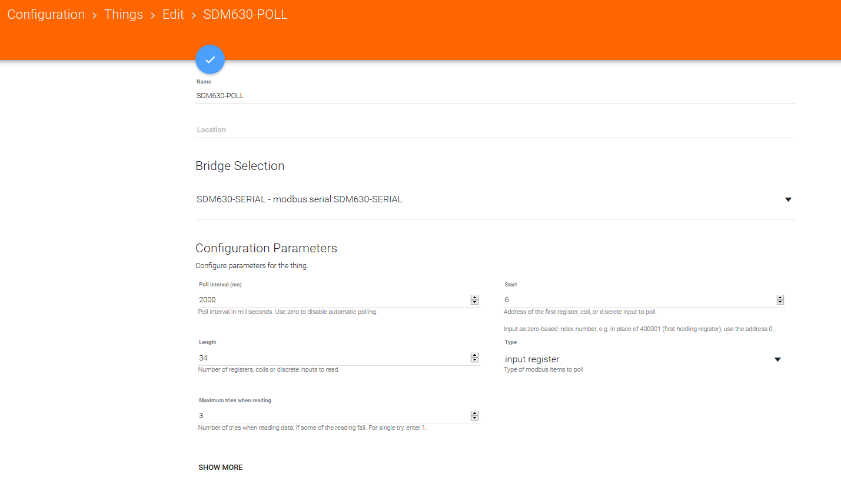Save the thing with the blue checkmark button
This screenshot has width=841, height=504.
(210, 59)
